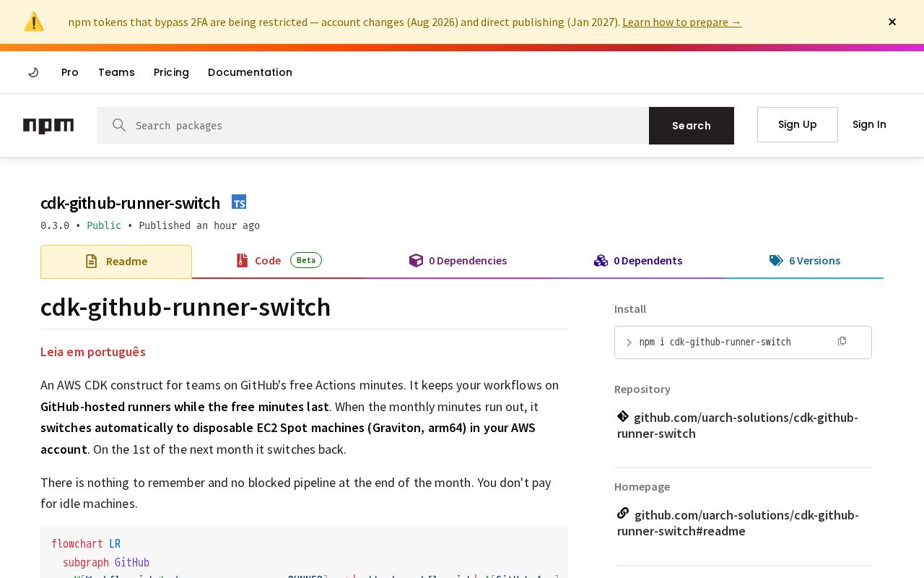924x578 pixels.
Task: Open the Leia em português link
Action: pyautogui.click(x=93, y=352)
